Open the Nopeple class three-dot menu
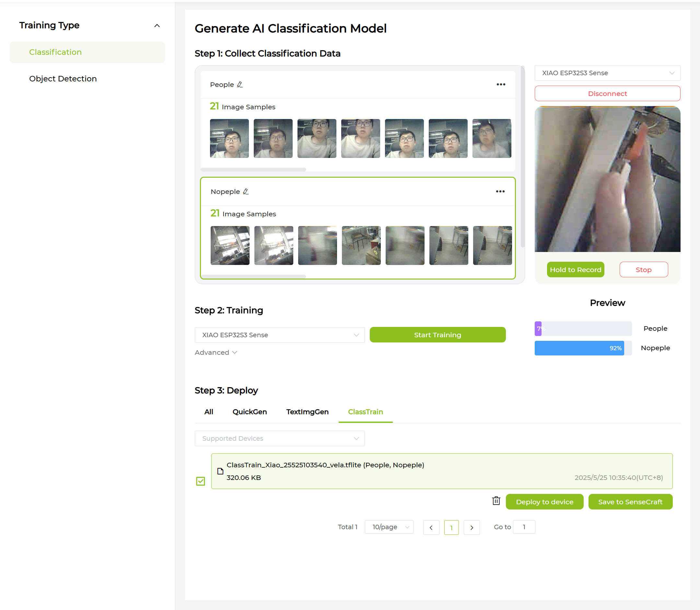 coord(500,191)
